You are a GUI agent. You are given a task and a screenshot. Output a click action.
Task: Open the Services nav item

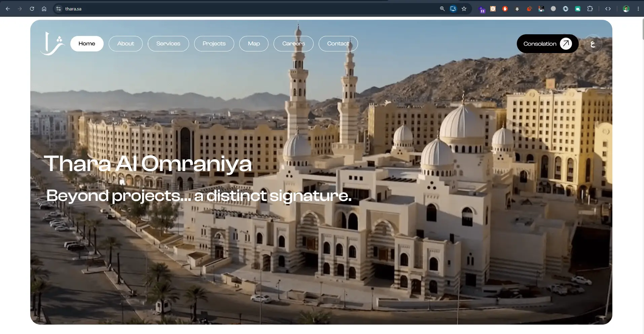168,44
